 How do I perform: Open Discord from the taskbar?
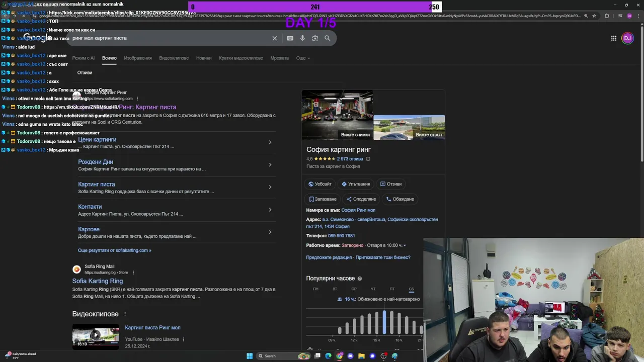[351, 356]
